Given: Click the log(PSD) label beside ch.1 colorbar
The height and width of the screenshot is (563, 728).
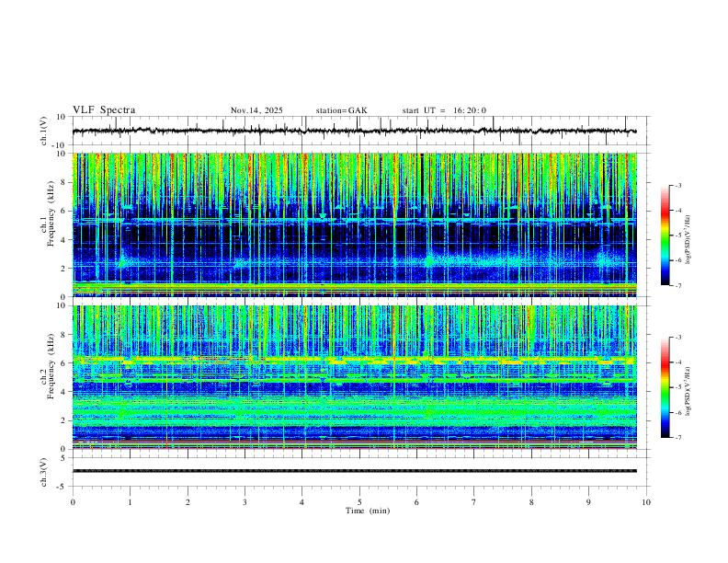Looking at the screenshot, I should pos(688,239).
